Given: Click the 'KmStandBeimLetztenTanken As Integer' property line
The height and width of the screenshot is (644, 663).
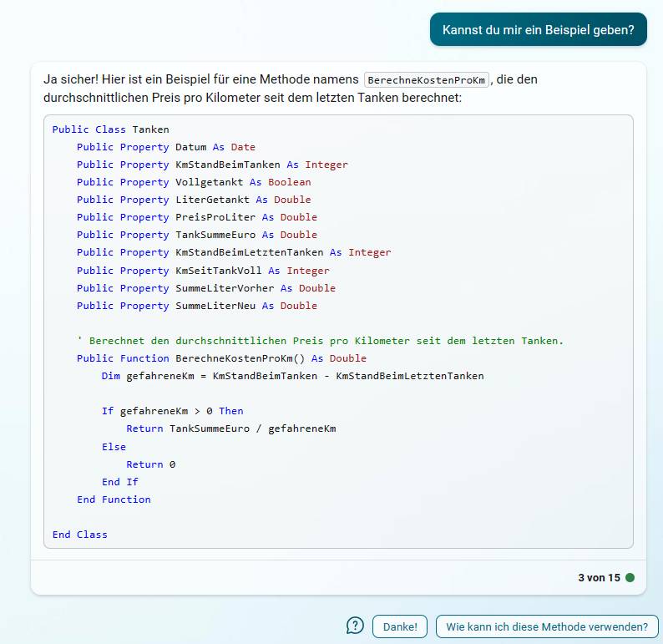Looking at the screenshot, I should point(234,252).
